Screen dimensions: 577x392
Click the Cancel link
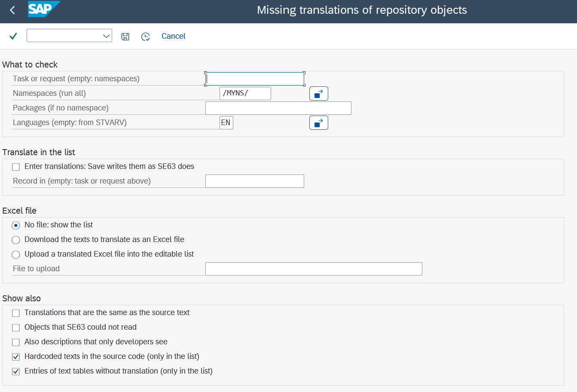174,36
